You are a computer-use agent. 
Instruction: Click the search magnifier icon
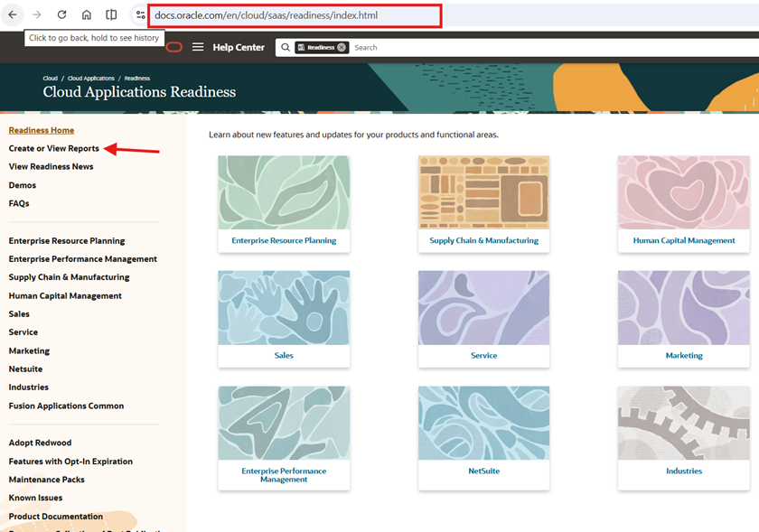286,47
